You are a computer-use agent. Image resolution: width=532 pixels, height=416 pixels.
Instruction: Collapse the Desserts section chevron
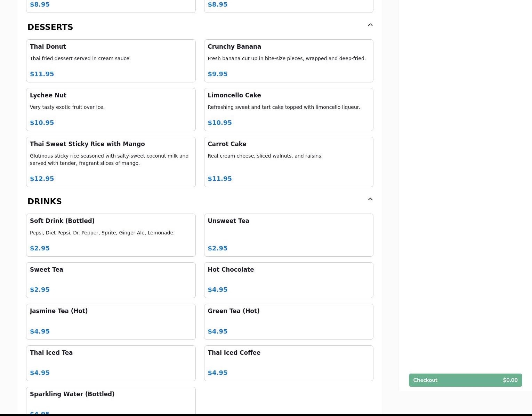(x=370, y=25)
